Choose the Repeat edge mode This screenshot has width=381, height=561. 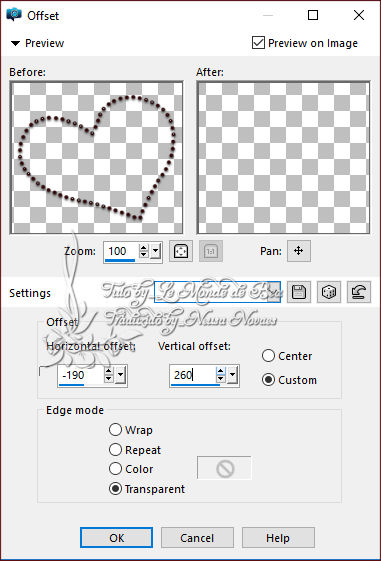pyautogui.click(x=115, y=450)
